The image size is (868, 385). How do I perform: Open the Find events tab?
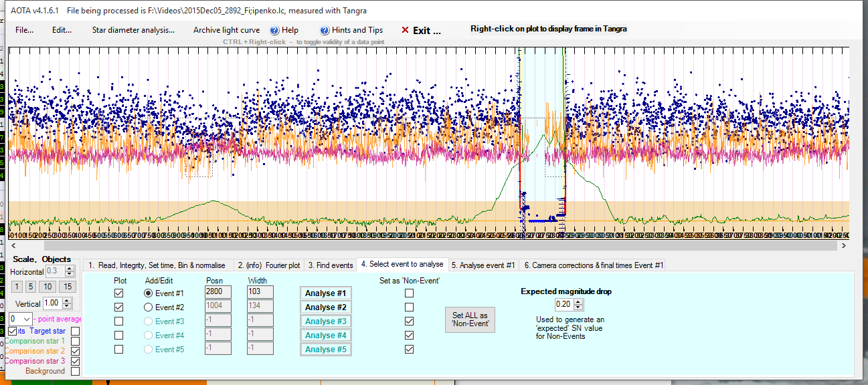coord(330,265)
